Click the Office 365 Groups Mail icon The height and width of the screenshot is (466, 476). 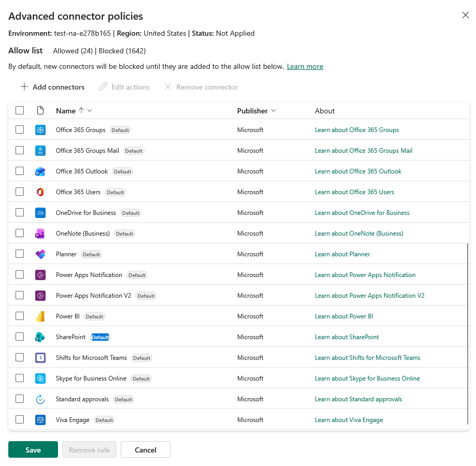(x=40, y=151)
